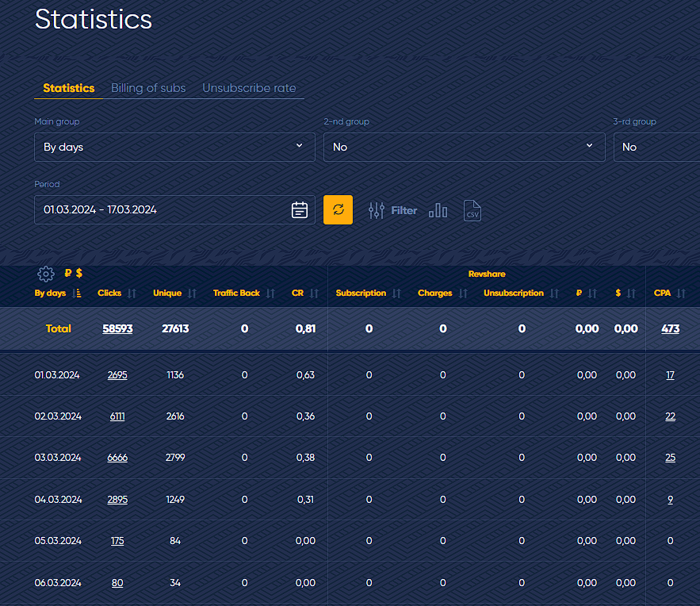
Task: Open total clicks 58593 link
Action: click(x=117, y=328)
